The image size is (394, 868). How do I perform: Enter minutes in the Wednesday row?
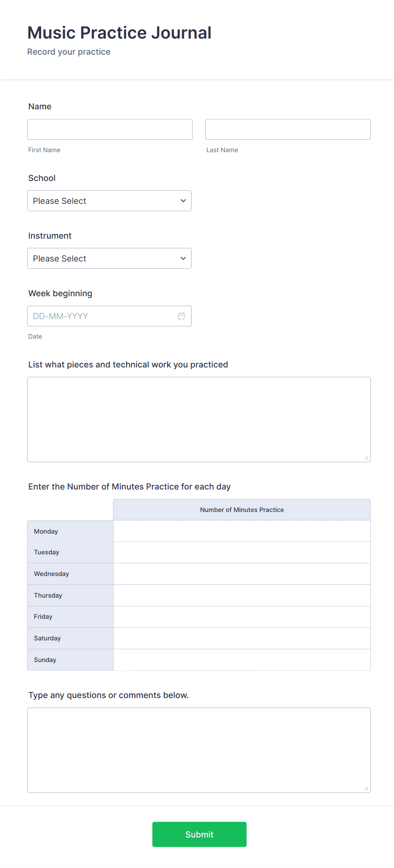241,573
